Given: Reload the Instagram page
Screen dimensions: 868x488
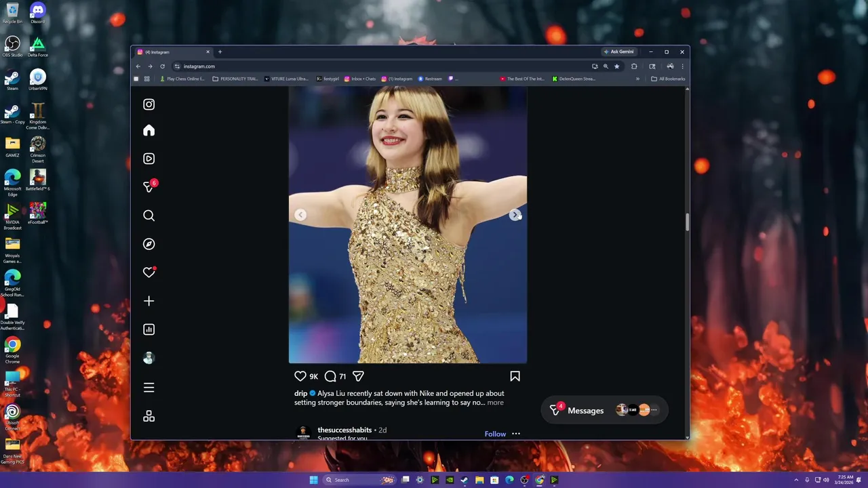Looking at the screenshot, I should 162,66.
